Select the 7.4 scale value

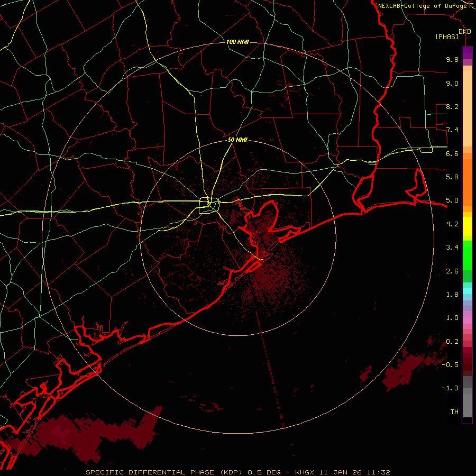(x=452, y=130)
